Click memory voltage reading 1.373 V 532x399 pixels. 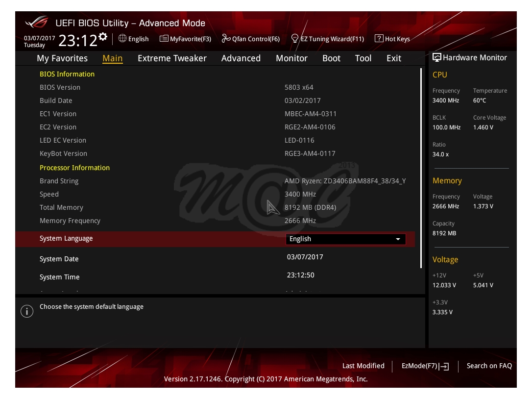click(483, 206)
